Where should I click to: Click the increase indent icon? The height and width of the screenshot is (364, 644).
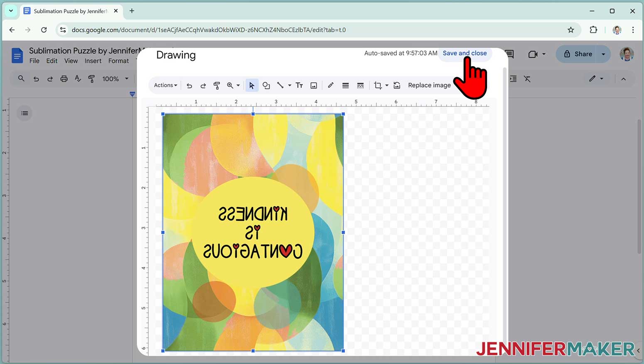point(513,79)
